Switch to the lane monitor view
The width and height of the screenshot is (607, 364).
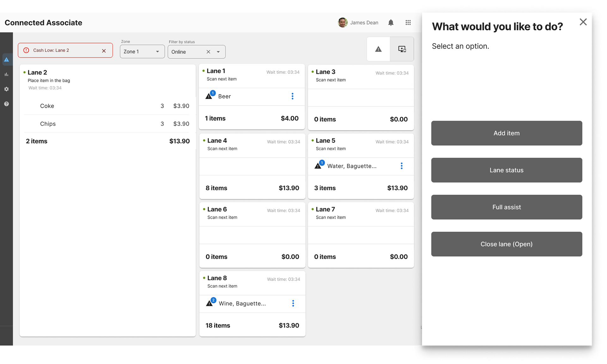pos(402,49)
